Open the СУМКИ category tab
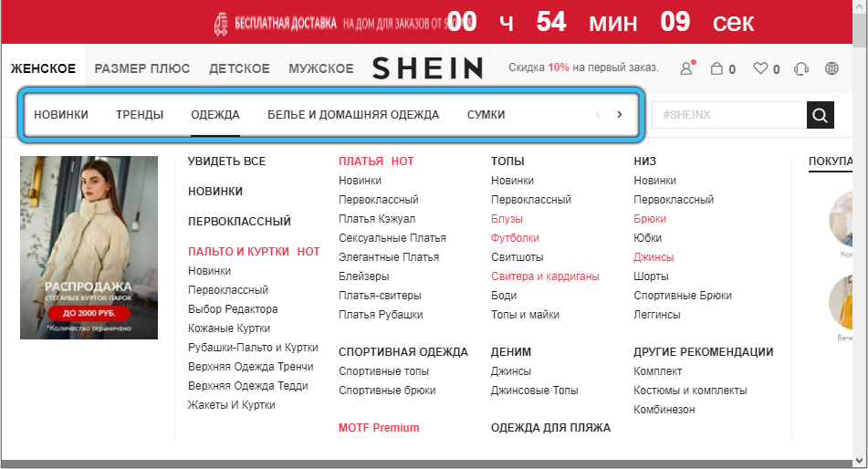868x469 pixels. click(486, 115)
